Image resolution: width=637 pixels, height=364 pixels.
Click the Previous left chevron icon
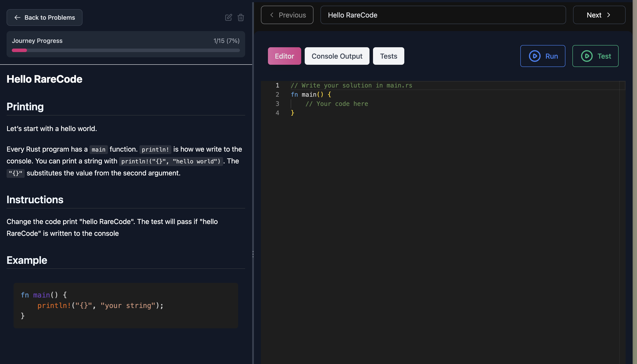pyautogui.click(x=272, y=15)
